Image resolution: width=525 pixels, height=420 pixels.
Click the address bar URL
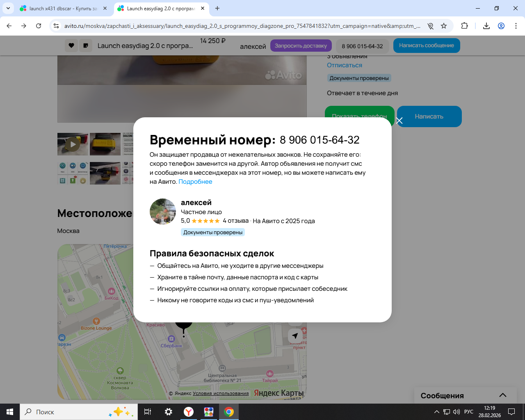tap(242, 26)
